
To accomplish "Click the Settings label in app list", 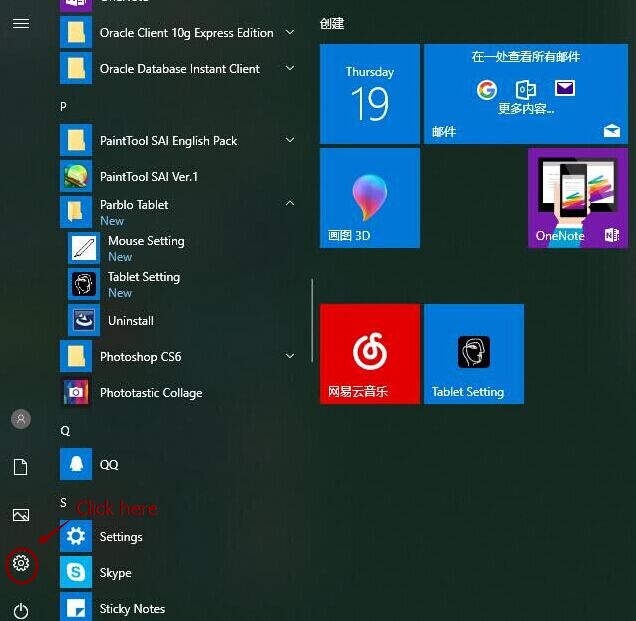I will point(121,537).
